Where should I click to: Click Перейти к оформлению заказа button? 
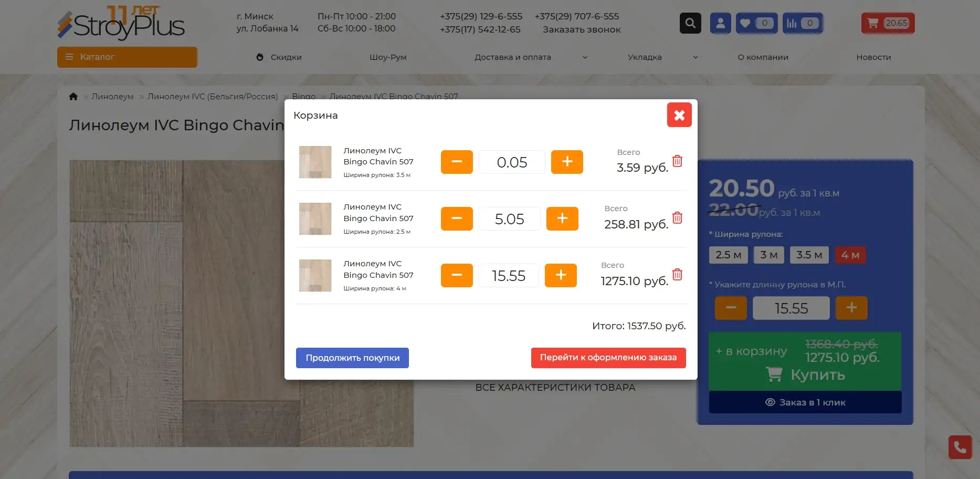click(608, 358)
